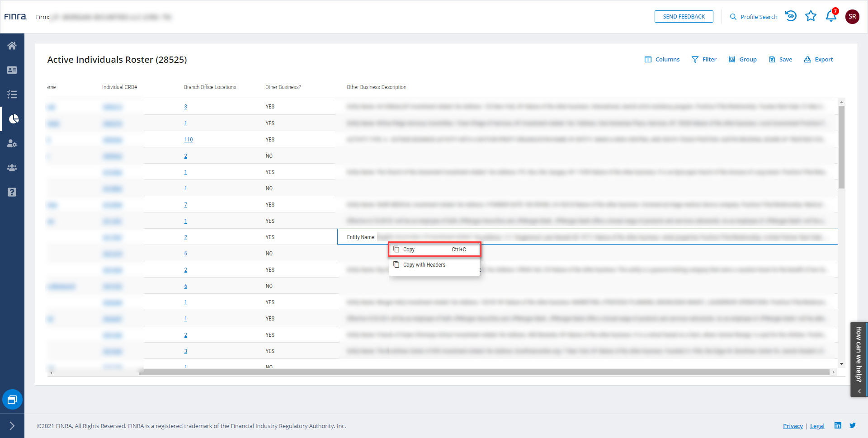
Task: Open the favorites star icon
Action: 811,16
